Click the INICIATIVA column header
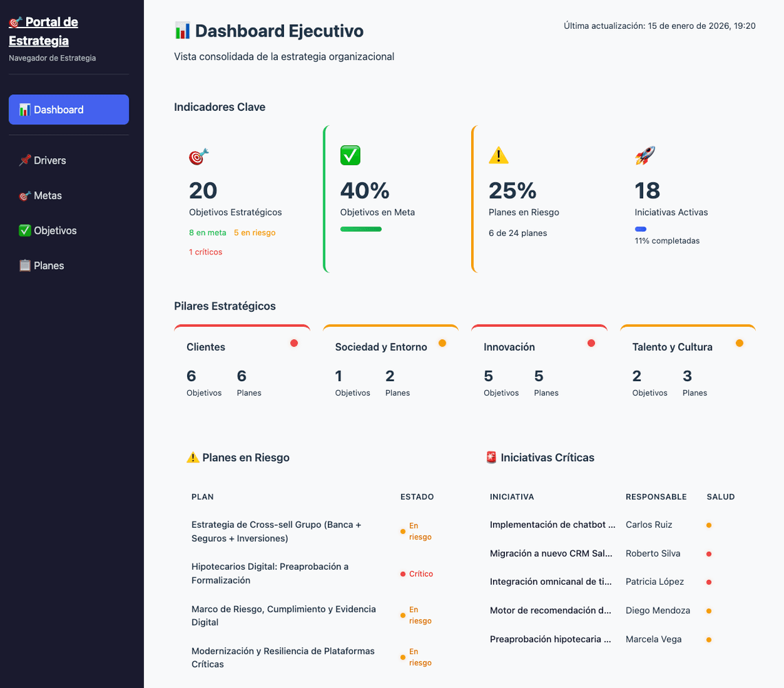 coord(512,497)
